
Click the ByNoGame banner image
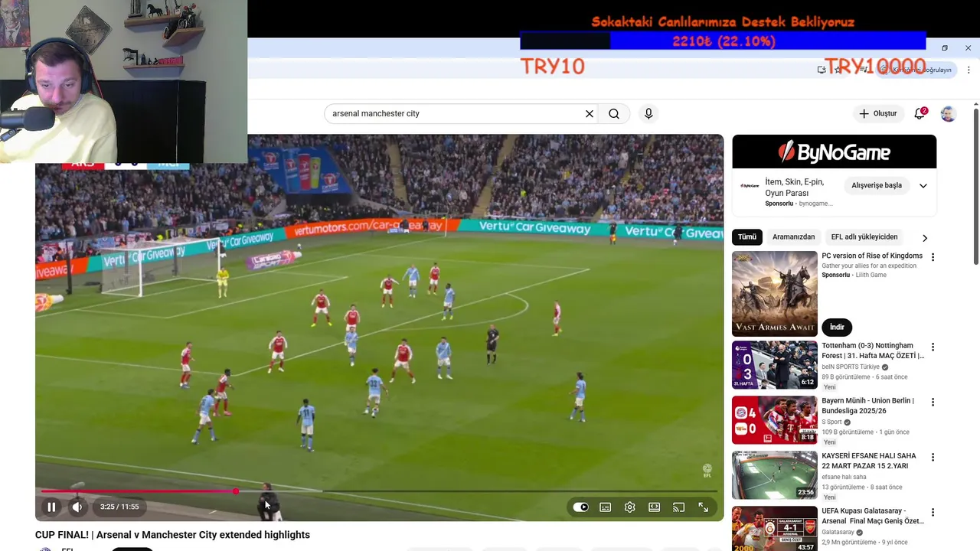coord(835,152)
